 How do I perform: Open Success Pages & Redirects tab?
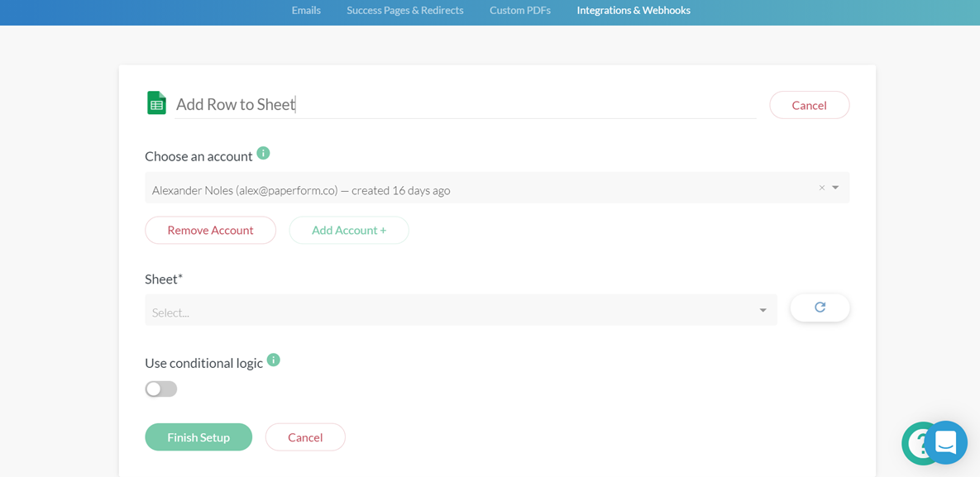(x=404, y=11)
